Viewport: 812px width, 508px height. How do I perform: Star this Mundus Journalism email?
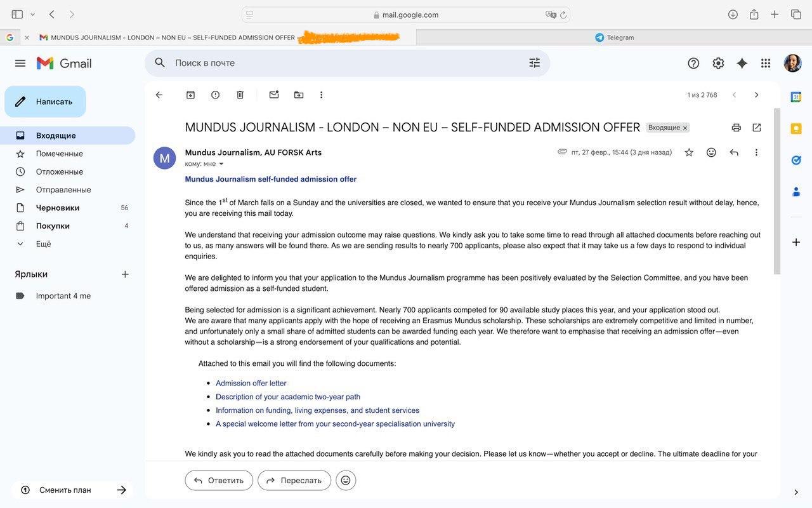pyautogui.click(x=689, y=152)
